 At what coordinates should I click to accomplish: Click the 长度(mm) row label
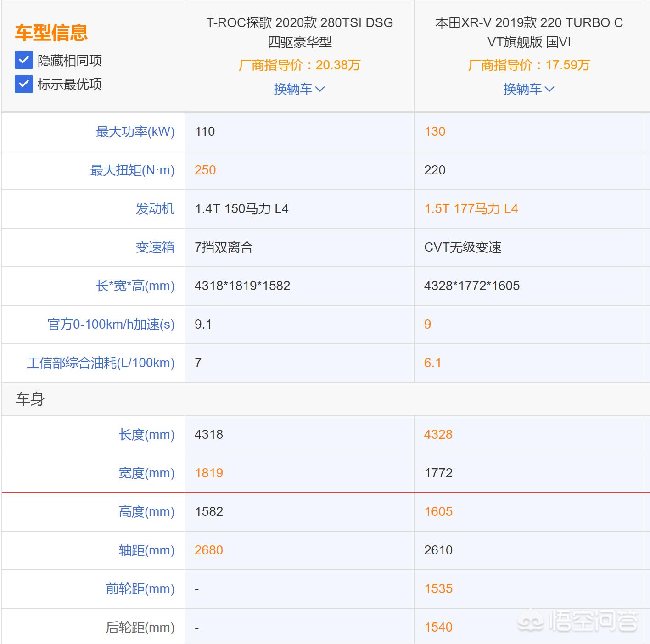tap(147, 435)
